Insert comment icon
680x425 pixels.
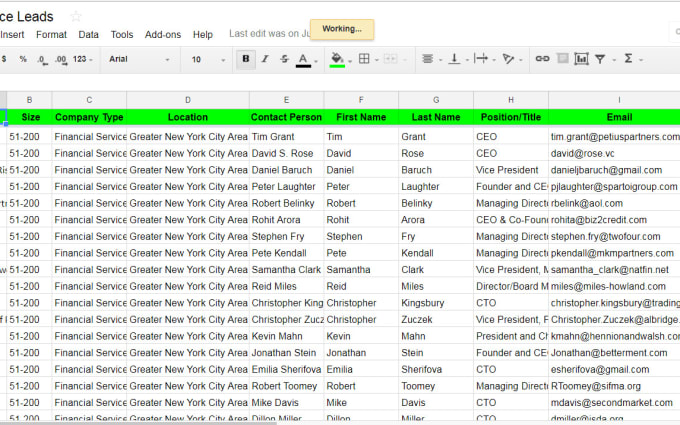(x=562, y=58)
